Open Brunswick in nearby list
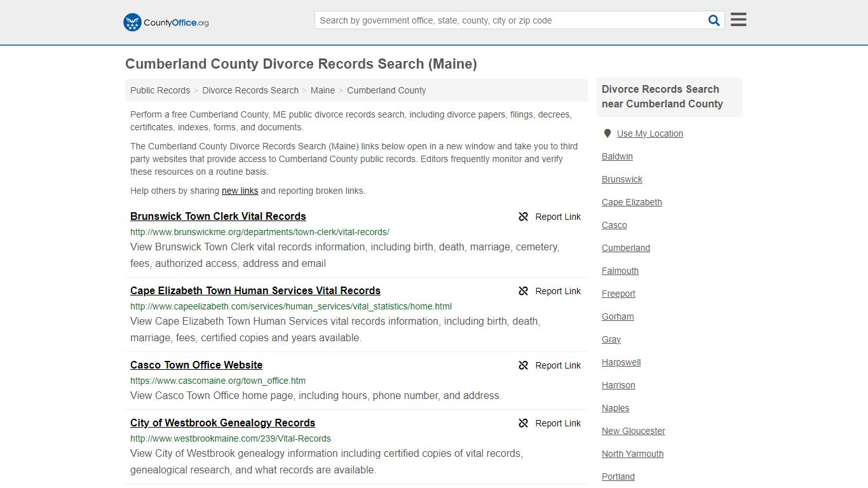 [622, 179]
